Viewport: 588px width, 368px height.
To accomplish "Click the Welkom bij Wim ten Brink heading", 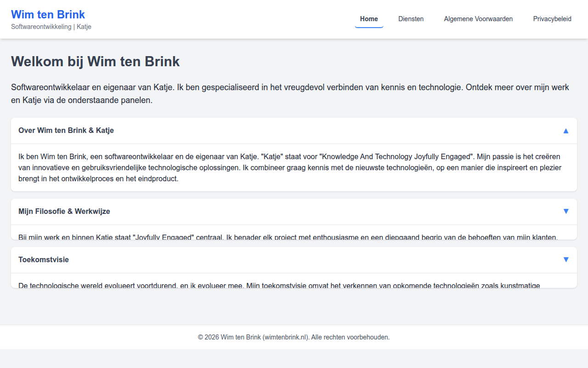I will pyautogui.click(x=96, y=61).
